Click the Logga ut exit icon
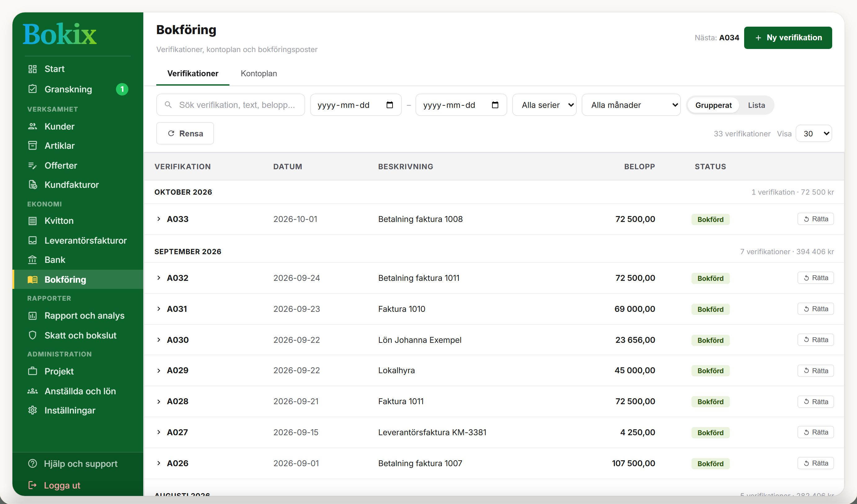The width and height of the screenshot is (857, 504). pos(32,485)
